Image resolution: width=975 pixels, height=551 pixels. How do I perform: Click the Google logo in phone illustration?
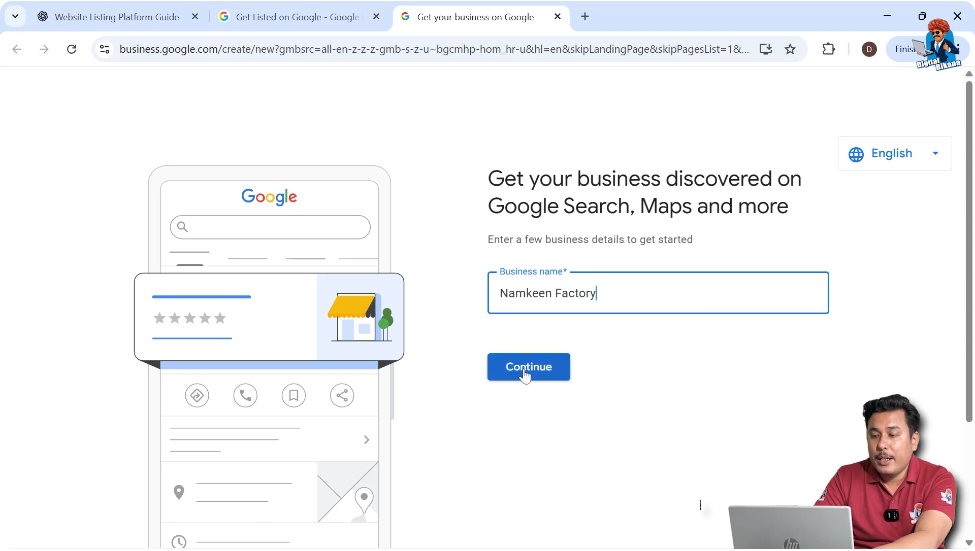pos(269,197)
